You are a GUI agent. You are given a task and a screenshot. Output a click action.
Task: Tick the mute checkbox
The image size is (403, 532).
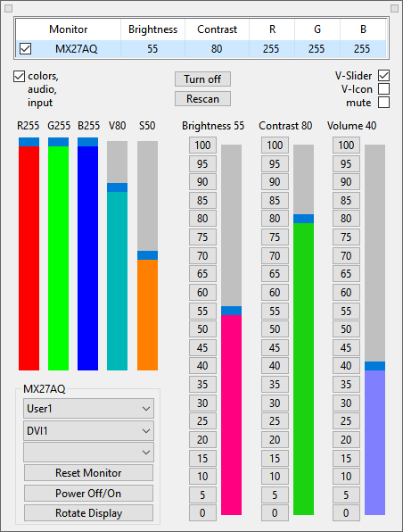coord(383,102)
